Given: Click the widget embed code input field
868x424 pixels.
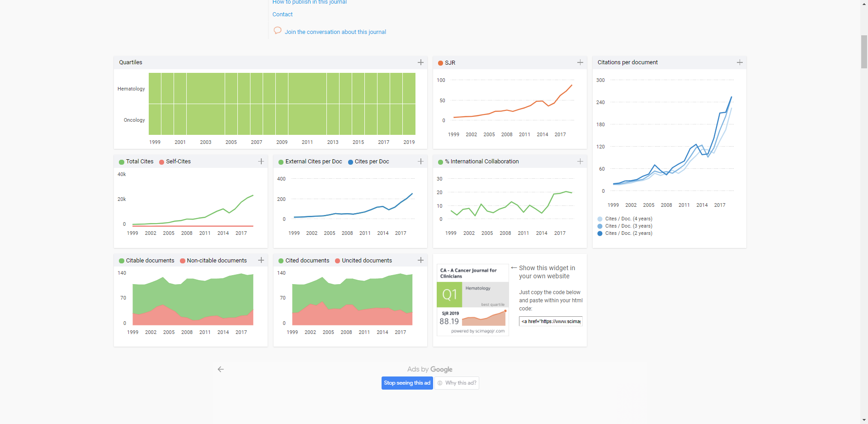Looking at the screenshot, I should [551, 321].
